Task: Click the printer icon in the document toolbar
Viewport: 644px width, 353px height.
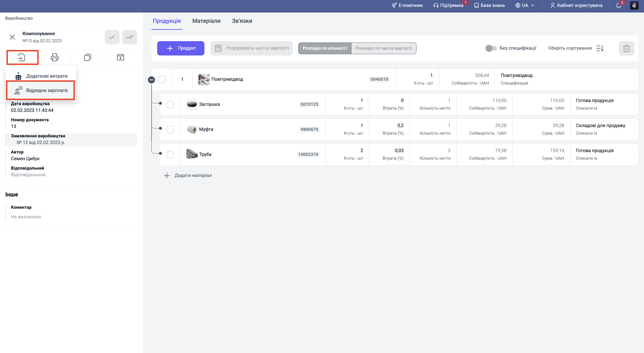Action: 54,57
